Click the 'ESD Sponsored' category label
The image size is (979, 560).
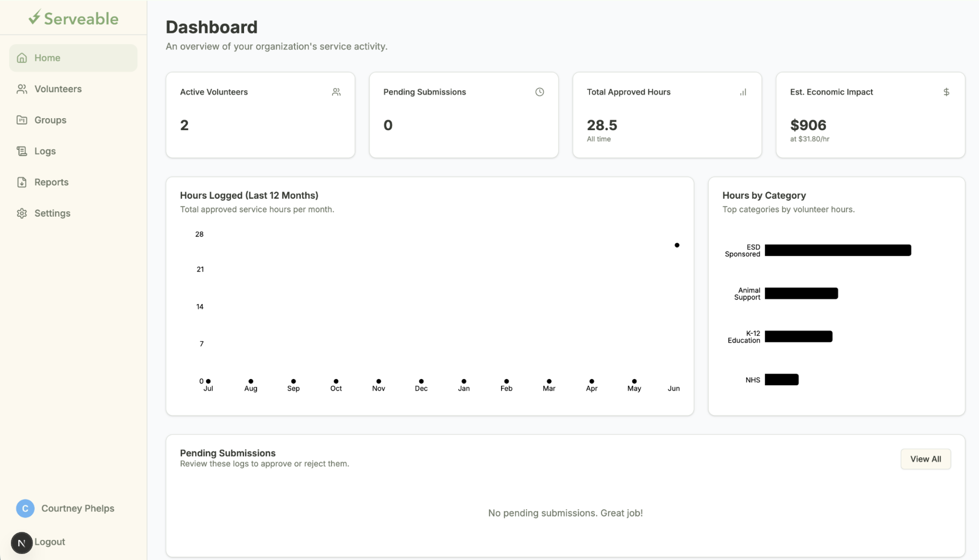pos(743,251)
